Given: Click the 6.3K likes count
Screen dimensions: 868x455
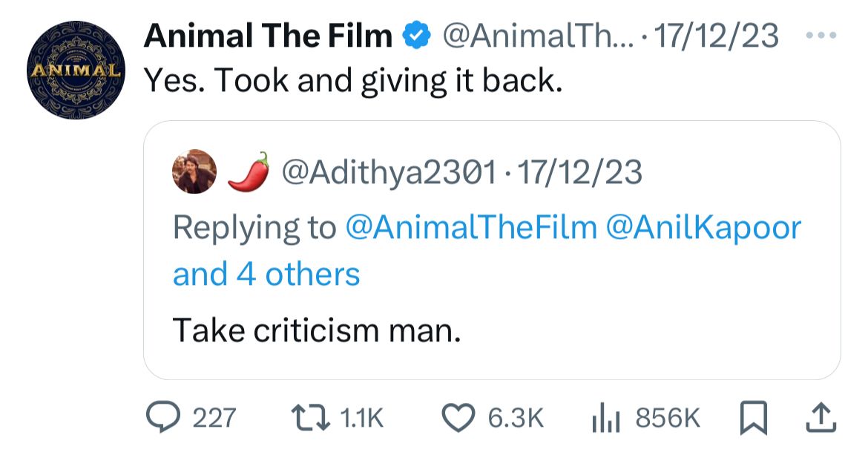Looking at the screenshot, I should (515, 418).
